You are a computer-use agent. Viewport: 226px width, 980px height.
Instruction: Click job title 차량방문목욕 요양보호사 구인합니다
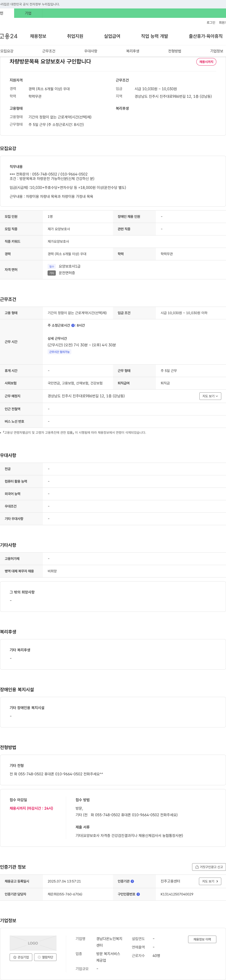tap(50, 61)
